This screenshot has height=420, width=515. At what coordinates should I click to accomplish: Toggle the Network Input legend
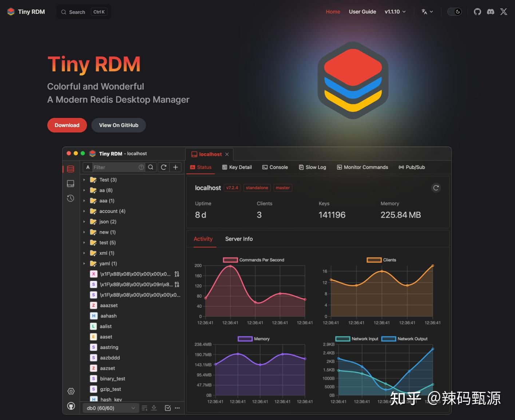(x=357, y=339)
